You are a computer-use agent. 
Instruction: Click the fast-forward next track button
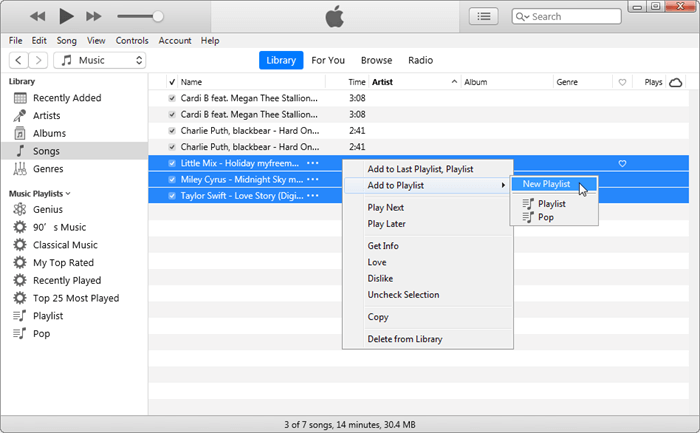click(x=94, y=17)
